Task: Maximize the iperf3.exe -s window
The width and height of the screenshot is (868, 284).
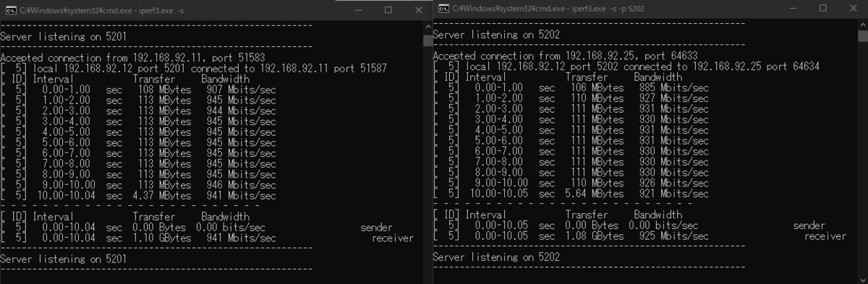Action: [388, 10]
